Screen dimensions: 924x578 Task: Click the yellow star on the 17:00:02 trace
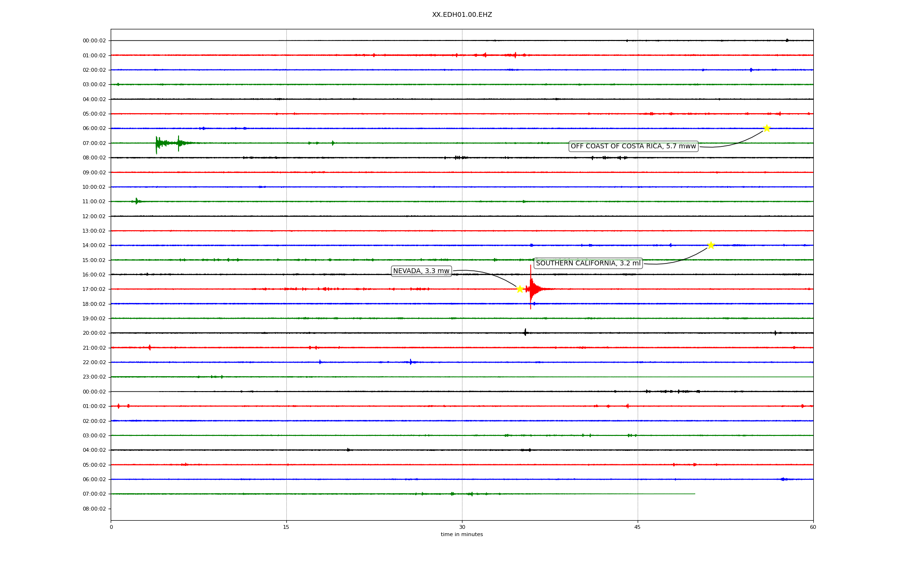[520, 289]
